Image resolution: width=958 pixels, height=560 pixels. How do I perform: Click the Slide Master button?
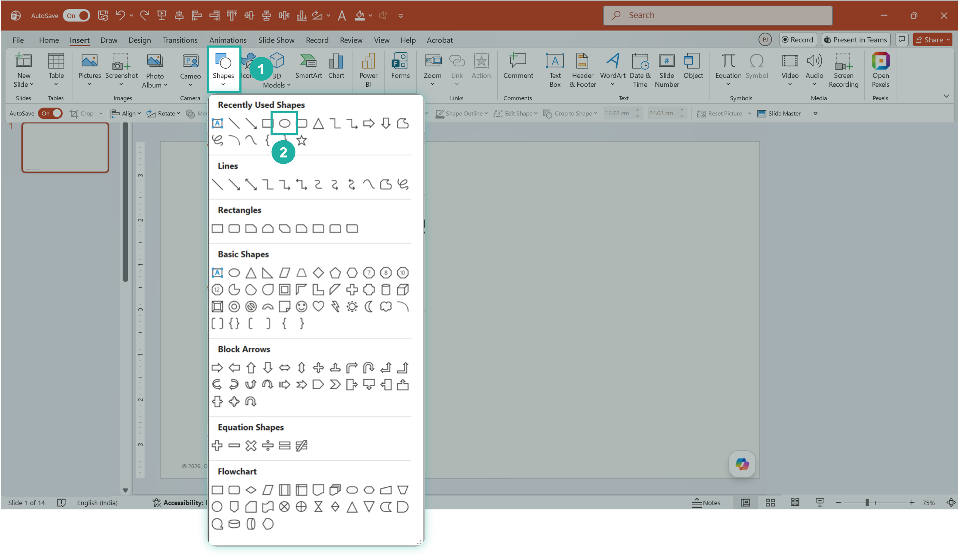(779, 113)
